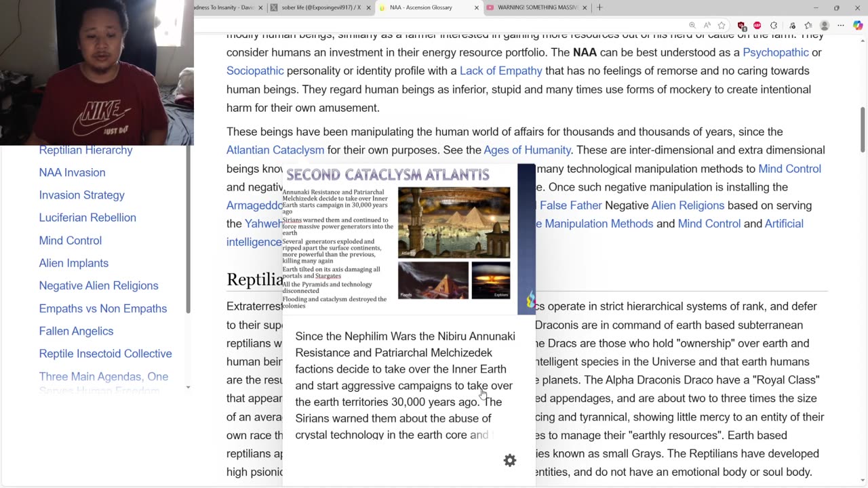Go to Mind Control in sidebar
Image resolution: width=868 pixels, height=488 pixels.
[70, 241]
